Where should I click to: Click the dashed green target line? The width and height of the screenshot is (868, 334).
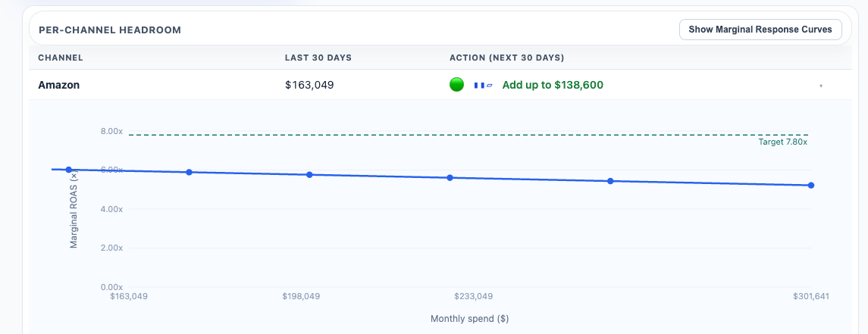click(x=468, y=134)
